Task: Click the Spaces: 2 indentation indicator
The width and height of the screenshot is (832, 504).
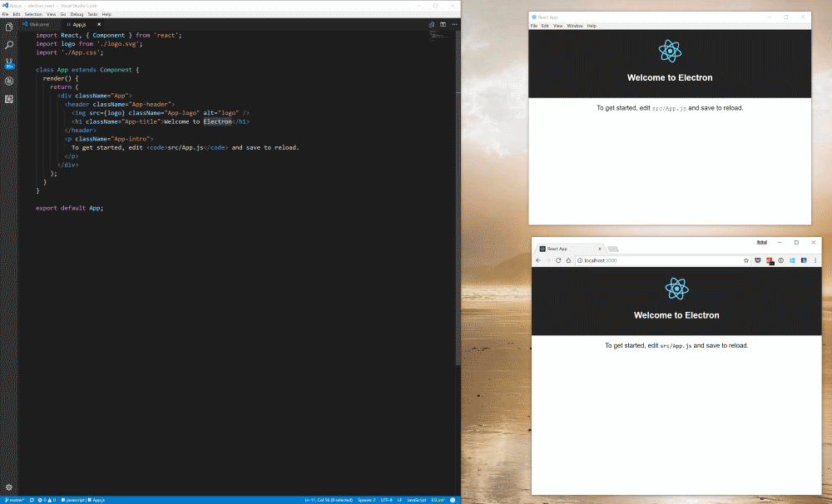Action: tap(366, 500)
